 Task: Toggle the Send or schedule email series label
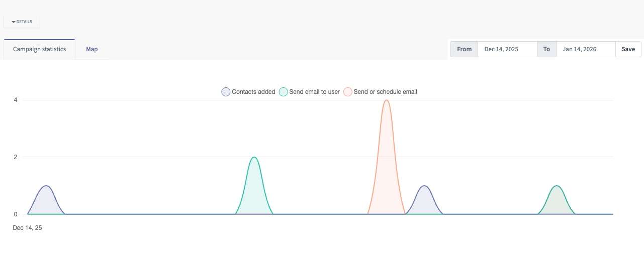click(385, 92)
